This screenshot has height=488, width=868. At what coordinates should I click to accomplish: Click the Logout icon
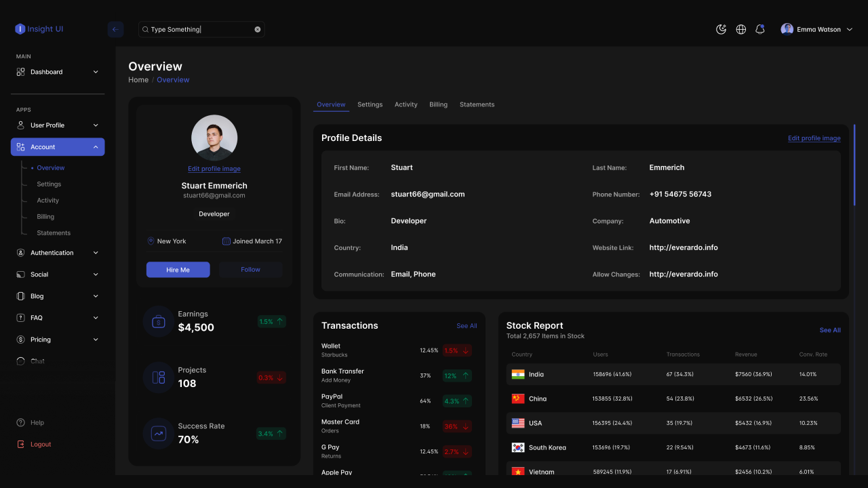pos(21,444)
